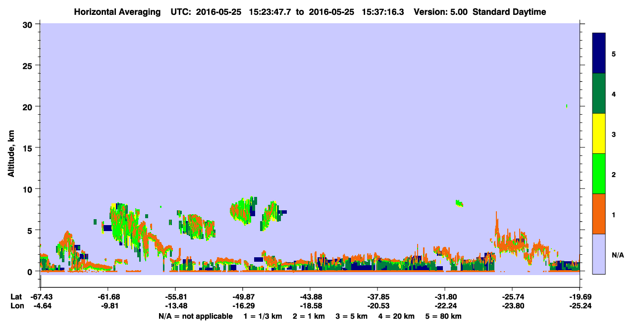The width and height of the screenshot is (644, 330).
Task: Click legend text '4 = 20 km'
Action: (x=397, y=316)
